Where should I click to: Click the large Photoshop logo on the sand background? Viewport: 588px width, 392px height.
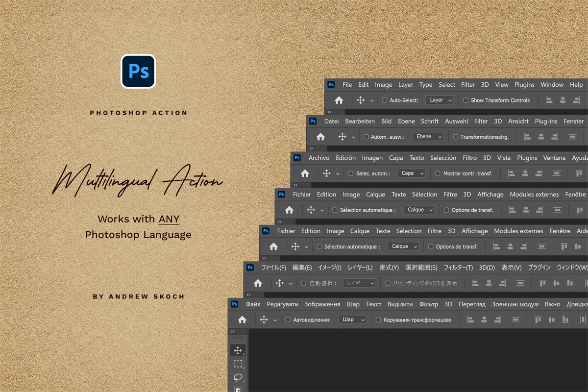pos(138,72)
